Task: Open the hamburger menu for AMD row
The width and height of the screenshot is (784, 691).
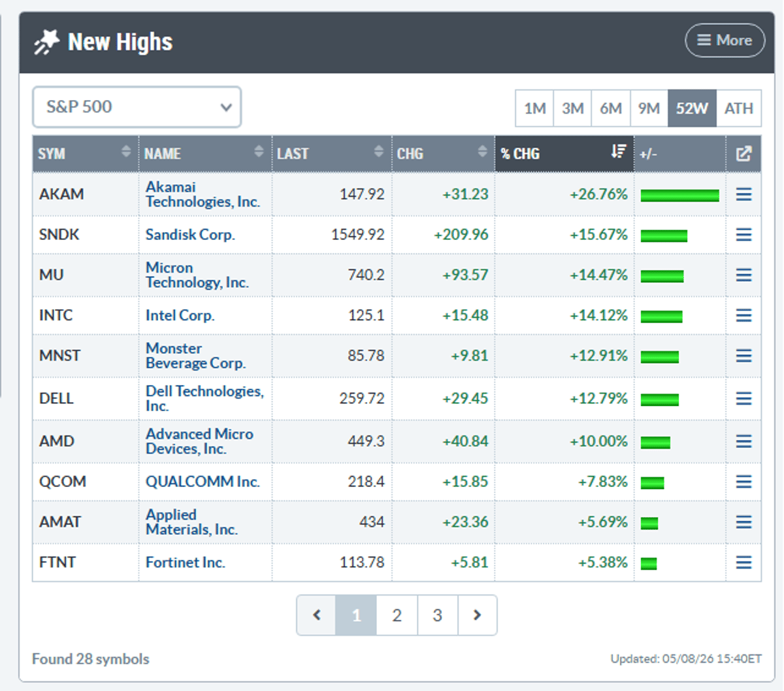Action: (x=743, y=441)
